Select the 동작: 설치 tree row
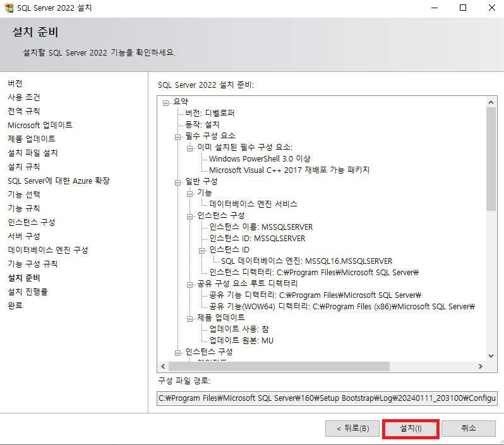This screenshot has height=445, width=504. tap(202, 124)
